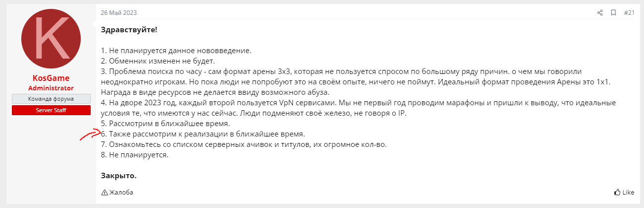The width and height of the screenshot is (644, 208).
Task: Click the share icon on the post
Action: point(600,12)
